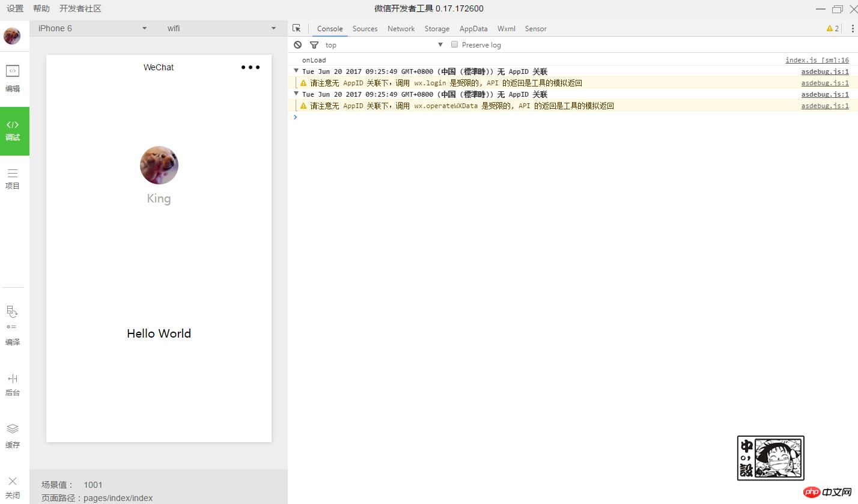Click the 关闭 (Close) project icon
Viewport: 858px width, 504px height.
tap(13, 487)
